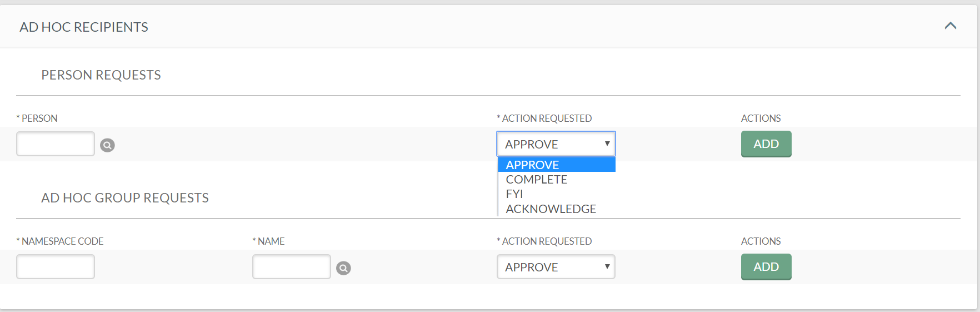Click the * PERSON field label
The width and height of the screenshot is (980, 312).
(x=37, y=118)
